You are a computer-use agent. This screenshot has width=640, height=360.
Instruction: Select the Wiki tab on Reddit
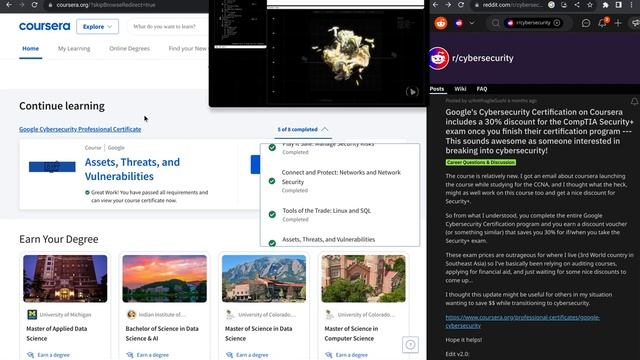[460, 89]
